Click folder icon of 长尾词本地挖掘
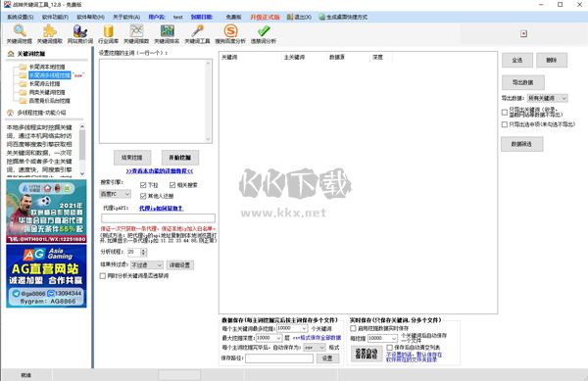This screenshot has width=588, height=381. (x=23, y=67)
